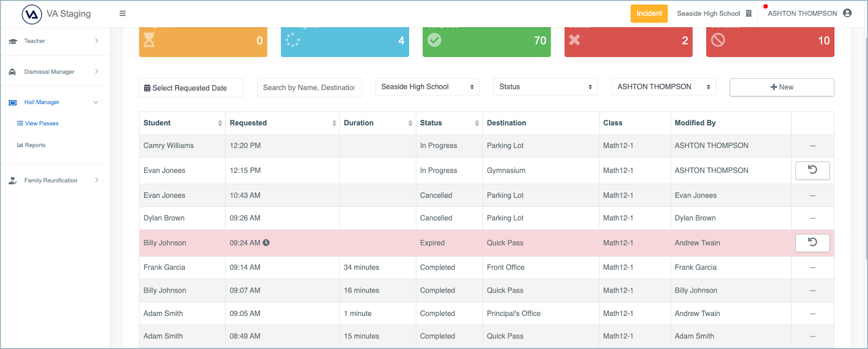Expand the Teacher menu chevron

coord(97,41)
